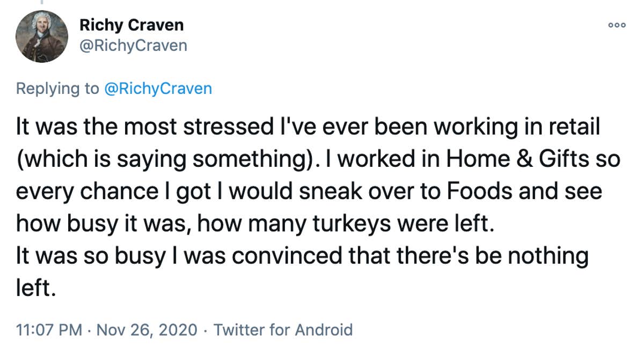Open the @RichyCraven mention in Replying to
The width and height of the screenshot is (644, 354).
(x=158, y=88)
